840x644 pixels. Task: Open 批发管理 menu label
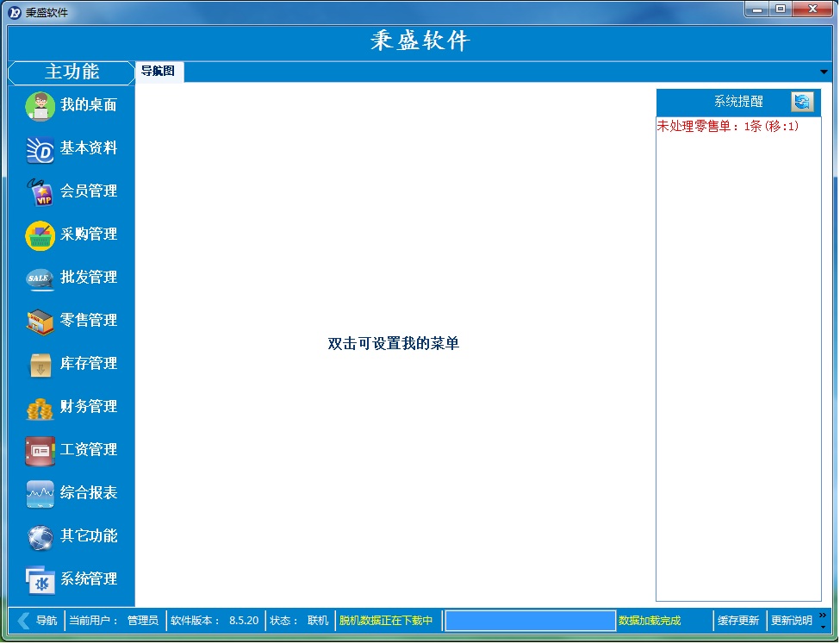point(89,278)
